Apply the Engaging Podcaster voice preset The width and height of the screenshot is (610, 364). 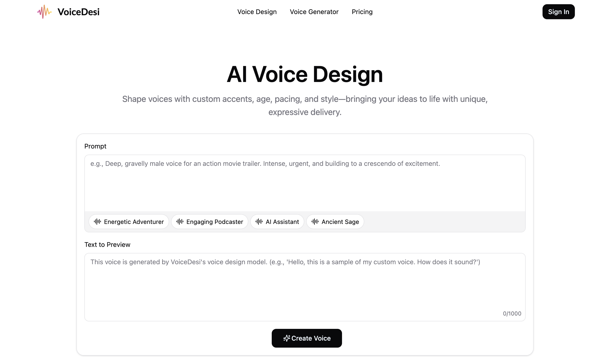(209, 222)
